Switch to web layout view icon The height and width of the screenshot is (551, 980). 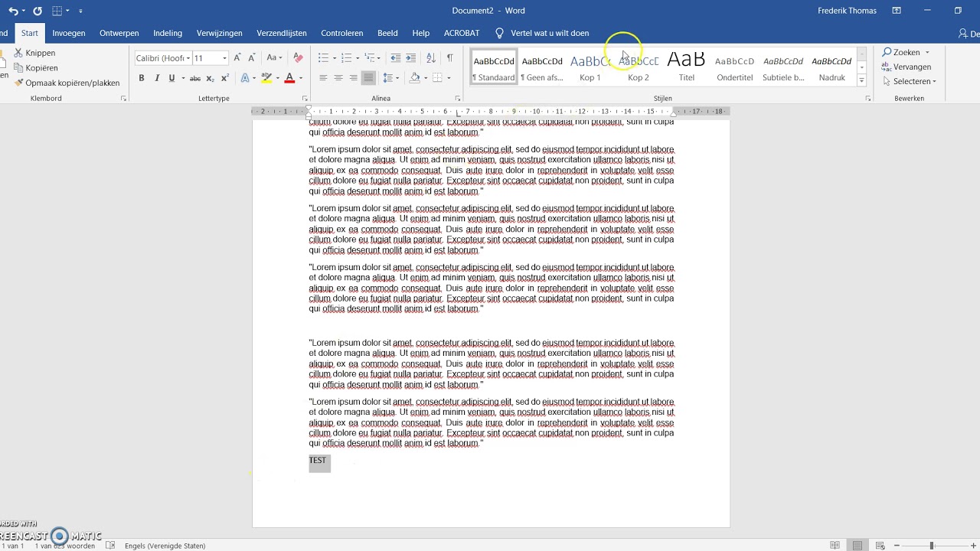coord(880,546)
